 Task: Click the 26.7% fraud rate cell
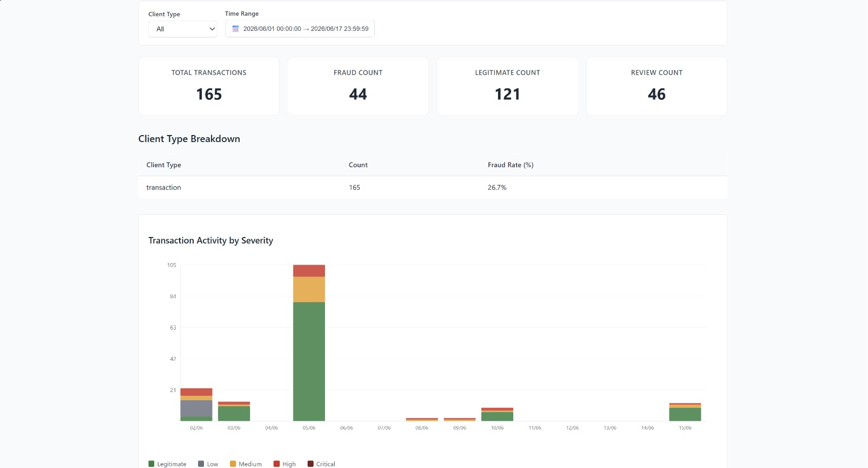[497, 188]
